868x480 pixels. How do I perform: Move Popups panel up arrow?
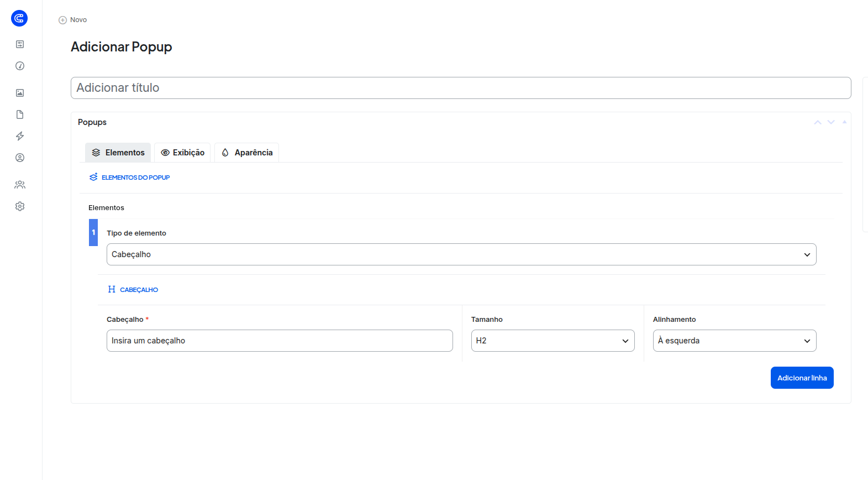point(818,122)
